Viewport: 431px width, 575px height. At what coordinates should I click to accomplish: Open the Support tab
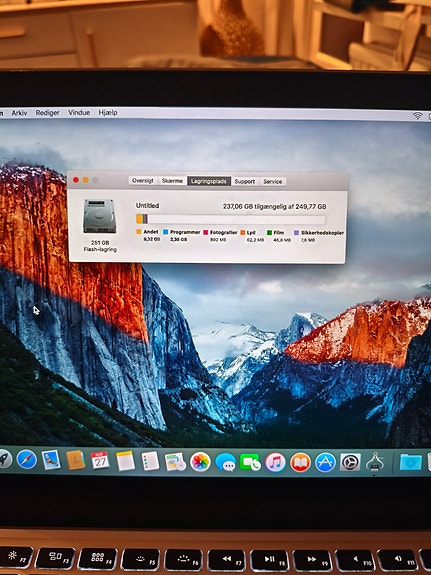pyautogui.click(x=245, y=181)
